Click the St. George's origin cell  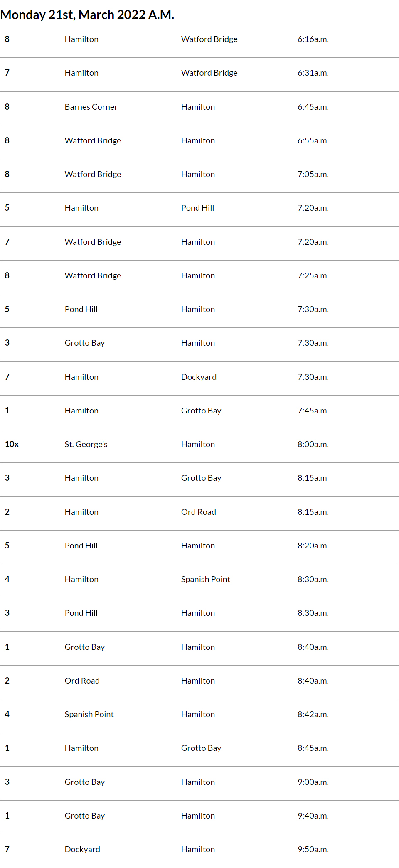pos(86,445)
